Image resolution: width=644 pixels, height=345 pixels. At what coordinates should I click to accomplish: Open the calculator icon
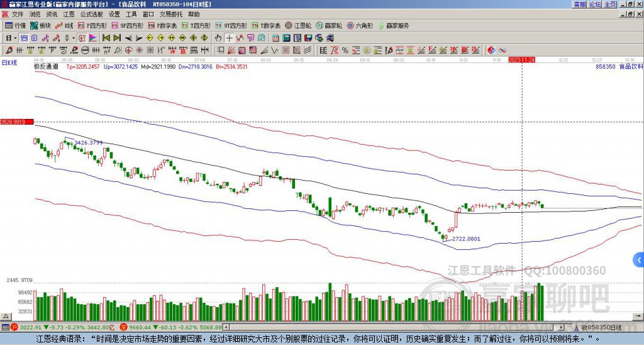[x=286, y=38]
